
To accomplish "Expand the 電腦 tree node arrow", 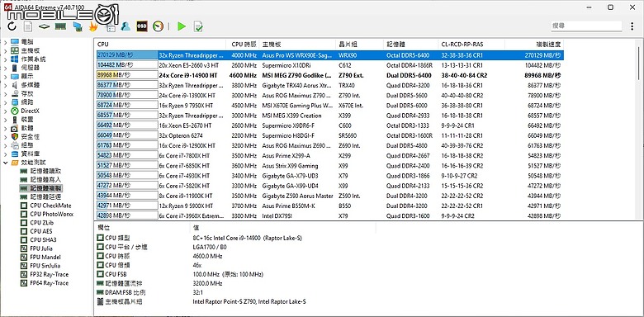I will pos(5,41).
